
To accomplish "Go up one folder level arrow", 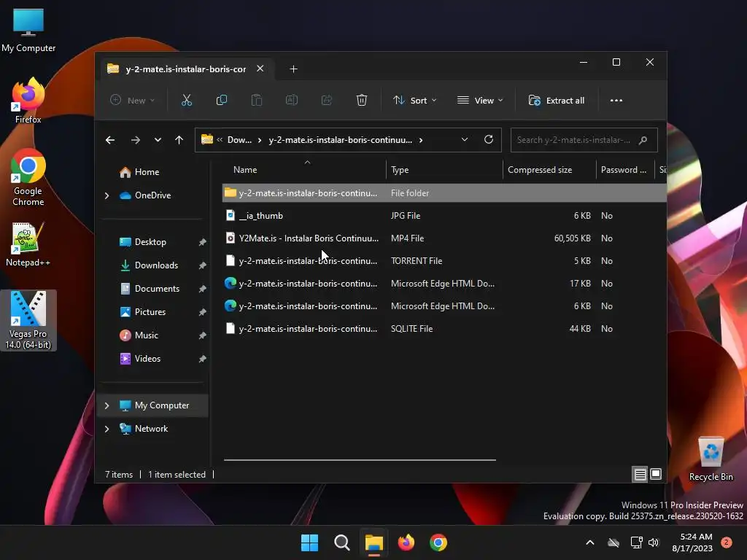I will point(179,140).
